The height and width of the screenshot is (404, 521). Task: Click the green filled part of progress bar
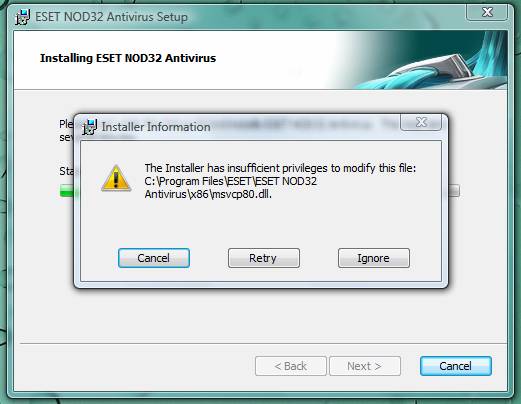pos(67,191)
